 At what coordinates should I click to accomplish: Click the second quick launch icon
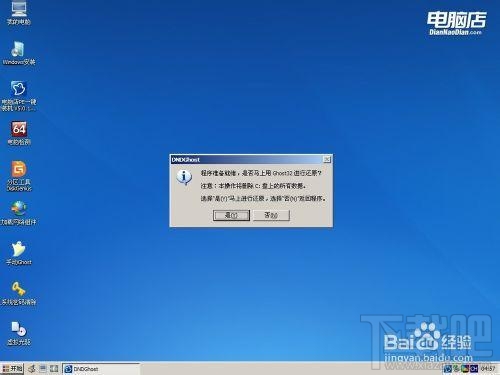[43, 369]
